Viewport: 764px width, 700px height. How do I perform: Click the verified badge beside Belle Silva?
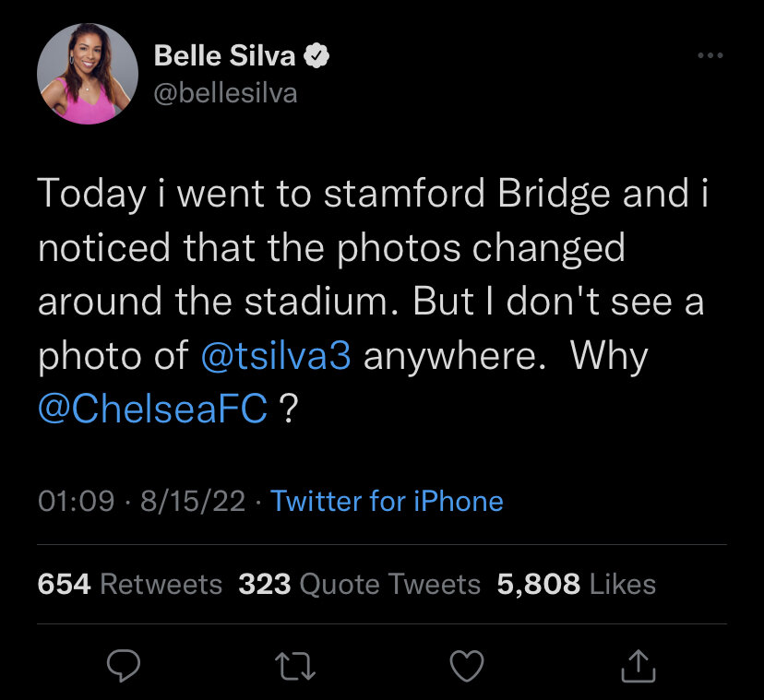tap(317, 56)
